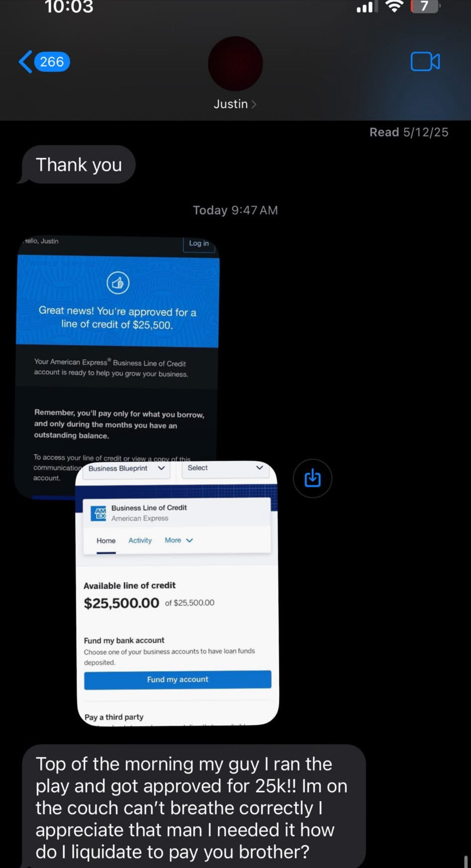Switch to the Home tab

pyautogui.click(x=106, y=541)
